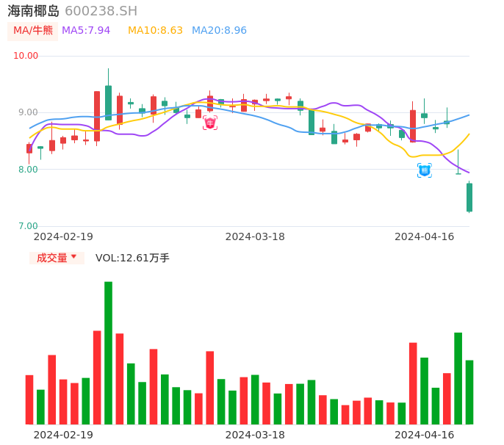
Task: Click the 2024-02-19 date label under volume chart
Action: [63, 435]
